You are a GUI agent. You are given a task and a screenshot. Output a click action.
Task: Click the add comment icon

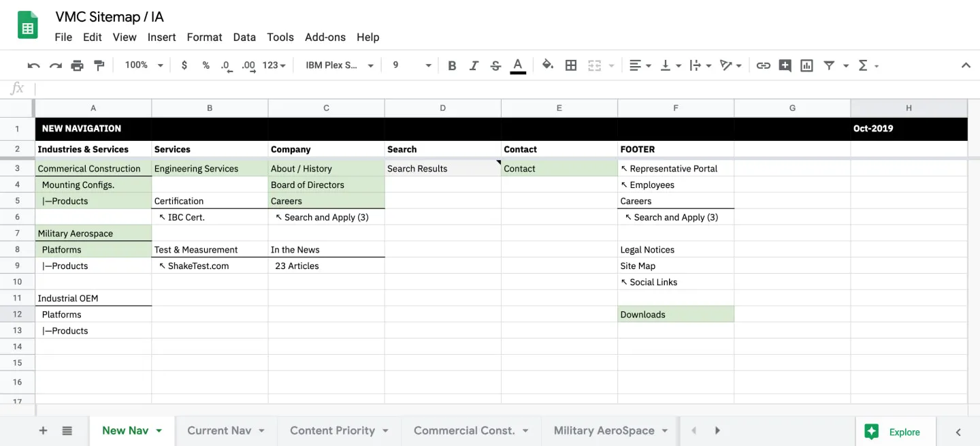785,65
